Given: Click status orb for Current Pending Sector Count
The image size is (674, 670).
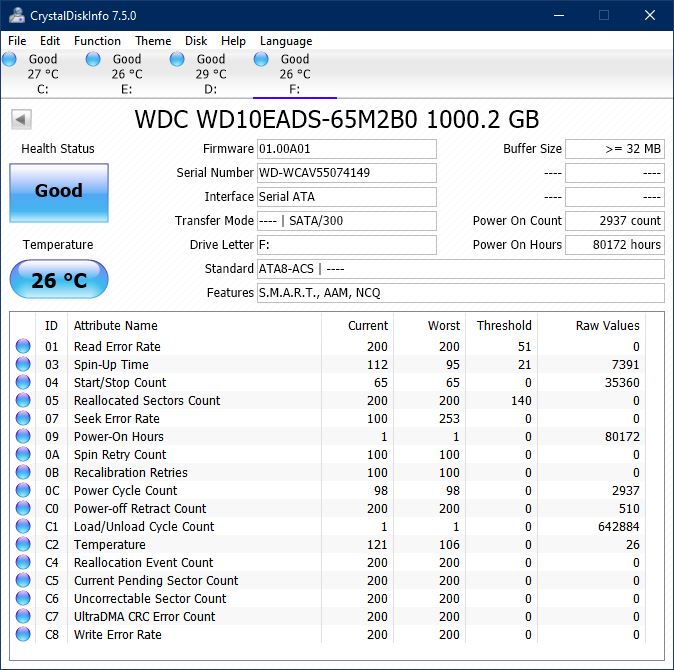Looking at the screenshot, I should pyautogui.click(x=23, y=580).
